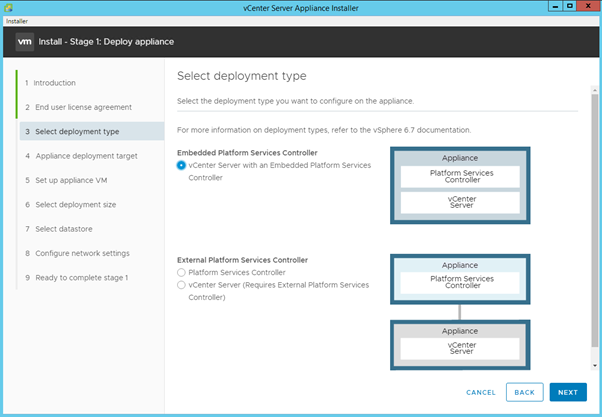
Task: Select the Platform Services Controller radio button
Action: coord(181,272)
